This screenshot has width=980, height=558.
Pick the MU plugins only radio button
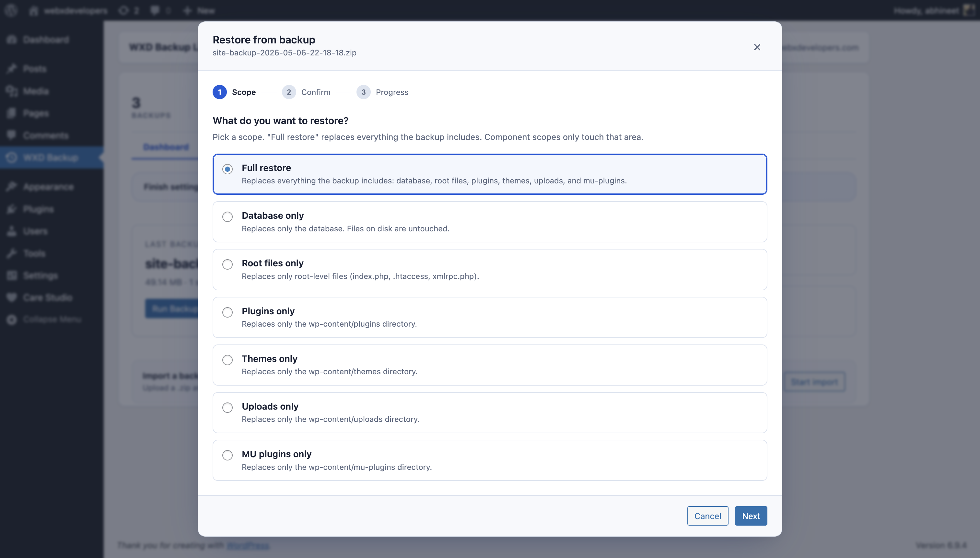coord(227,455)
